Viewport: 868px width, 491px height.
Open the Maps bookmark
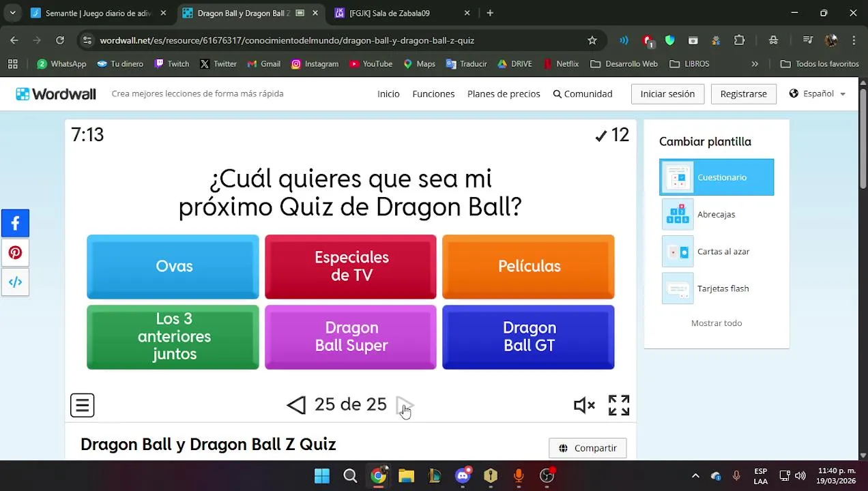point(419,64)
